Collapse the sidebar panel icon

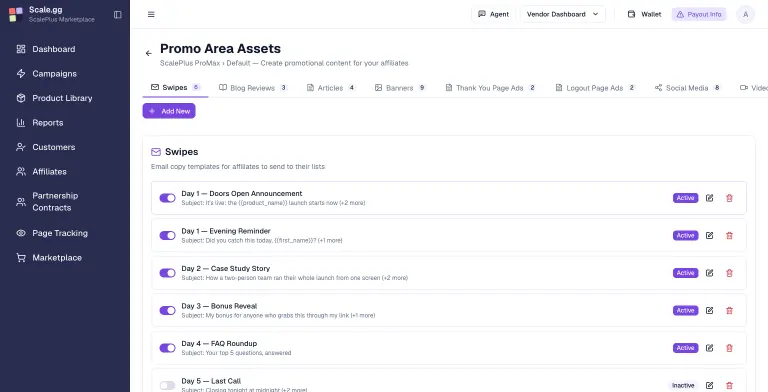point(118,15)
